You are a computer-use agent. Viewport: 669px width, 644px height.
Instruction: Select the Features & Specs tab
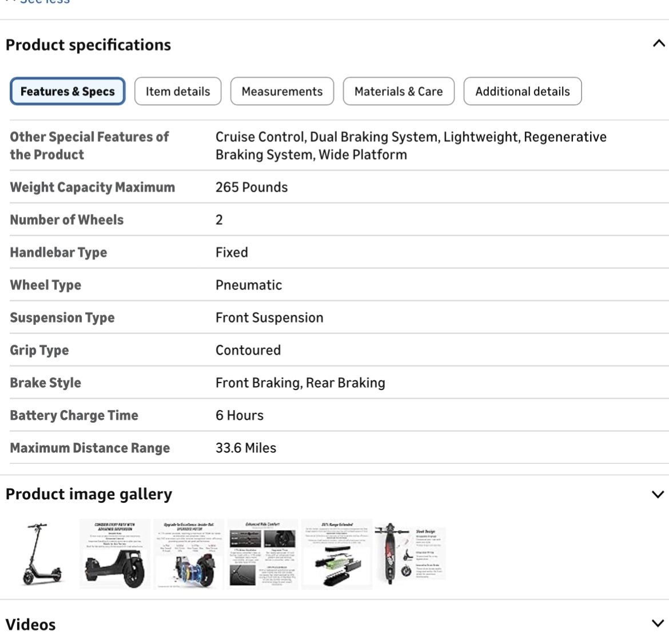[x=67, y=92]
